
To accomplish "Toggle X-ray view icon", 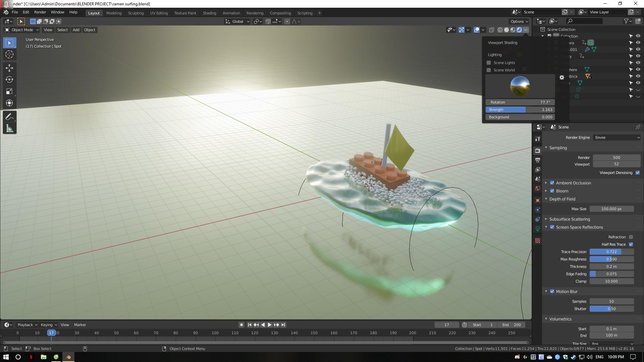I will coord(491,30).
